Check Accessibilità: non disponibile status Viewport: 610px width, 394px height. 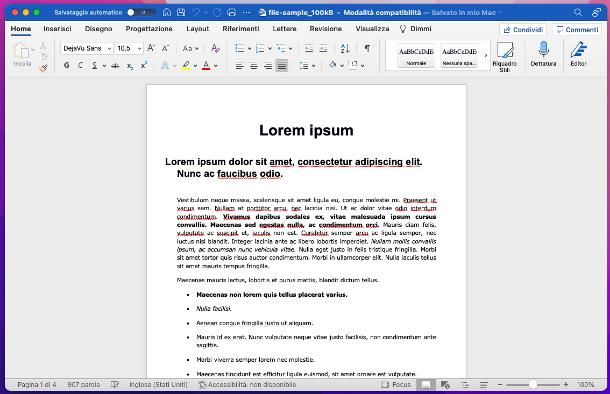(x=247, y=384)
